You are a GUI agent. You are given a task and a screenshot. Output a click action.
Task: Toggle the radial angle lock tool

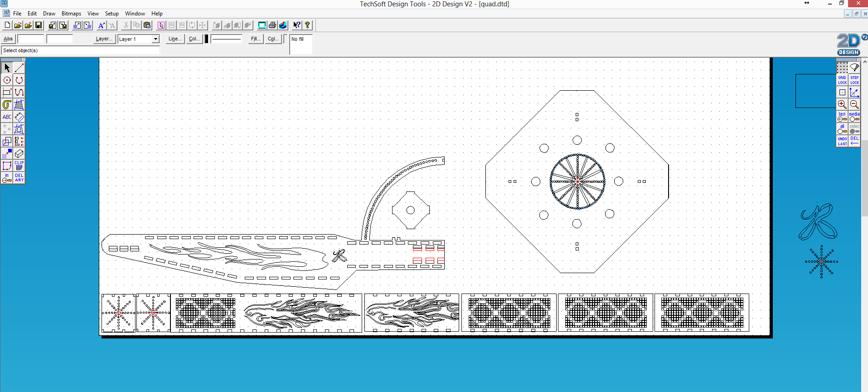(854, 68)
